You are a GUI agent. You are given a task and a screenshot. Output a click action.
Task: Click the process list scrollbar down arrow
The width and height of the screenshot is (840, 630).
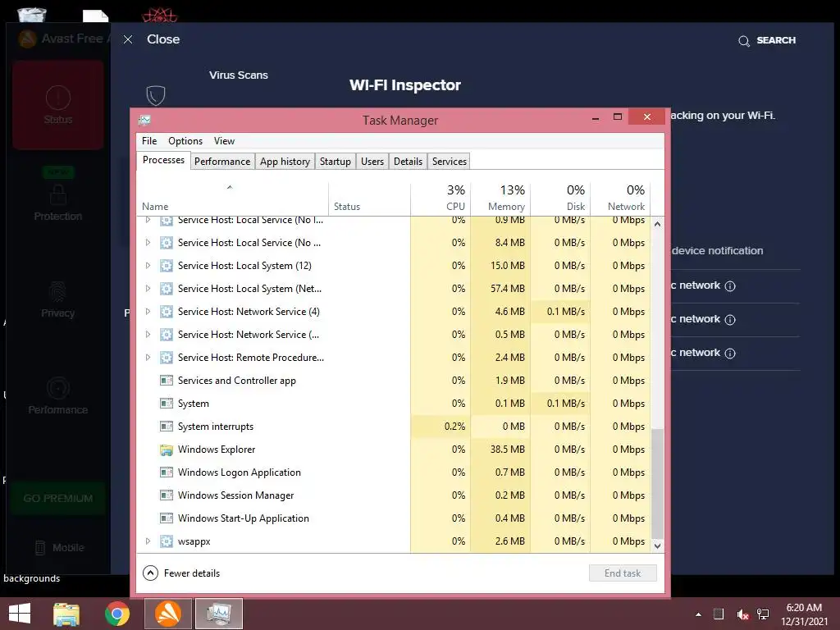click(x=657, y=546)
